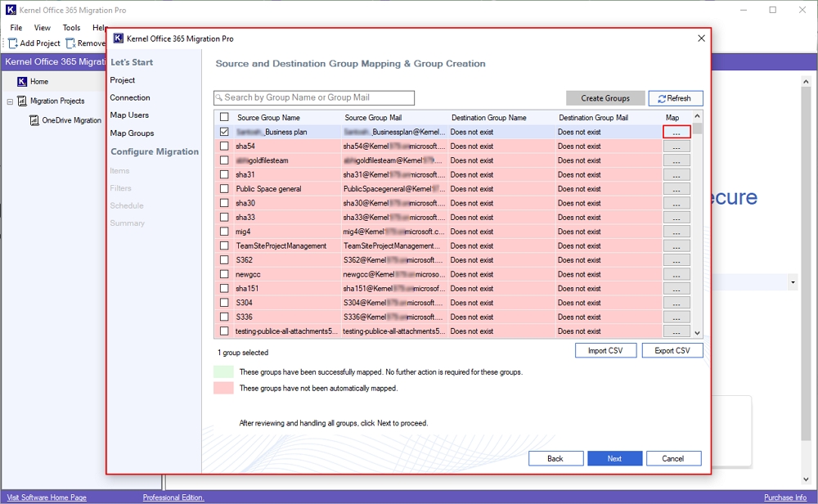
Task: Click the Create Groups button
Action: 605,98
